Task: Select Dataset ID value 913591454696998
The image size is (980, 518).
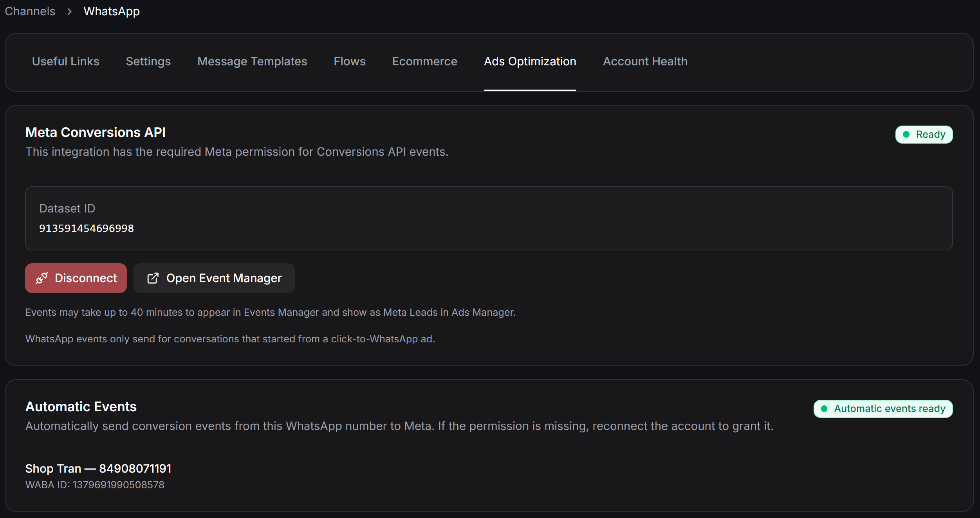Action: pyautogui.click(x=87, y=228)
